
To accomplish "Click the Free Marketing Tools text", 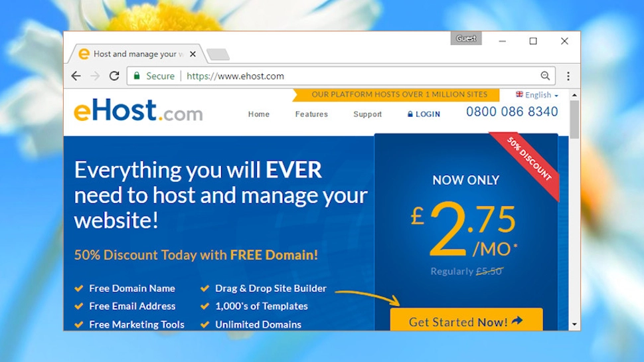I will (x=137, y=324).
